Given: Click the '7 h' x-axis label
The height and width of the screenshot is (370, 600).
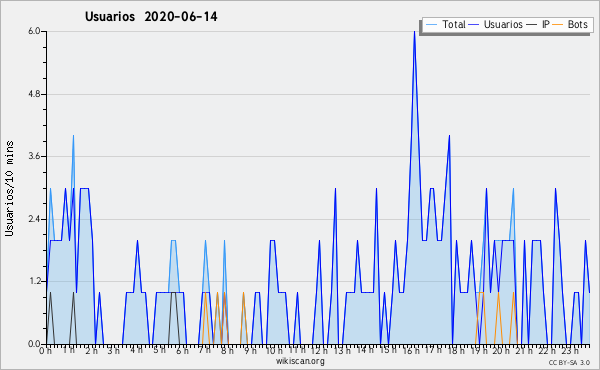Looking at the screenshot, I should tap(204, 350).
